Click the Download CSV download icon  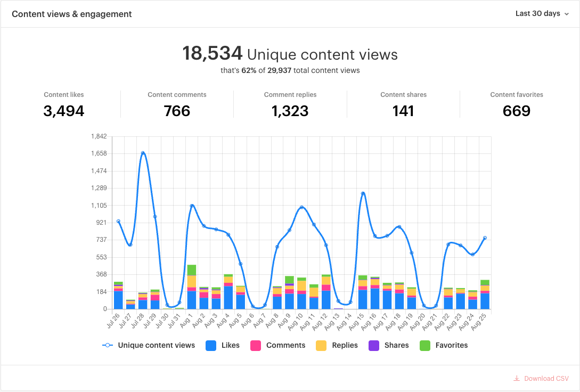(516, 378)
